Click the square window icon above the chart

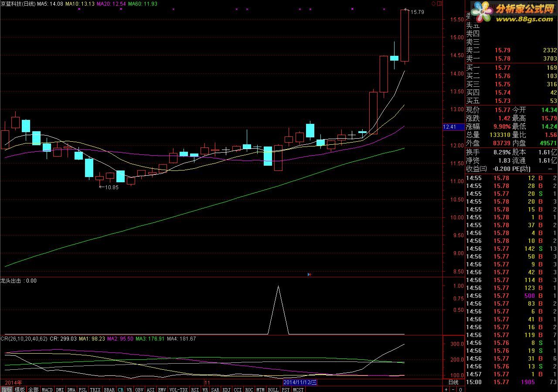tap(439, 3)
